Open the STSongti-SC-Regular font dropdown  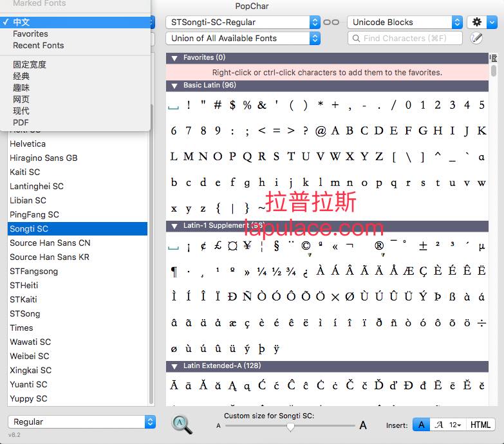click(x=243, y=22)
